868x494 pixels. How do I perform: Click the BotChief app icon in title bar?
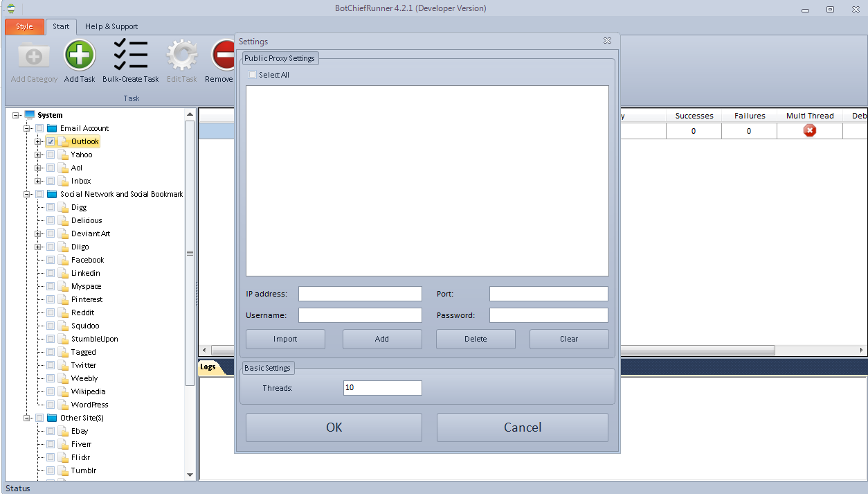click(10, 9)
